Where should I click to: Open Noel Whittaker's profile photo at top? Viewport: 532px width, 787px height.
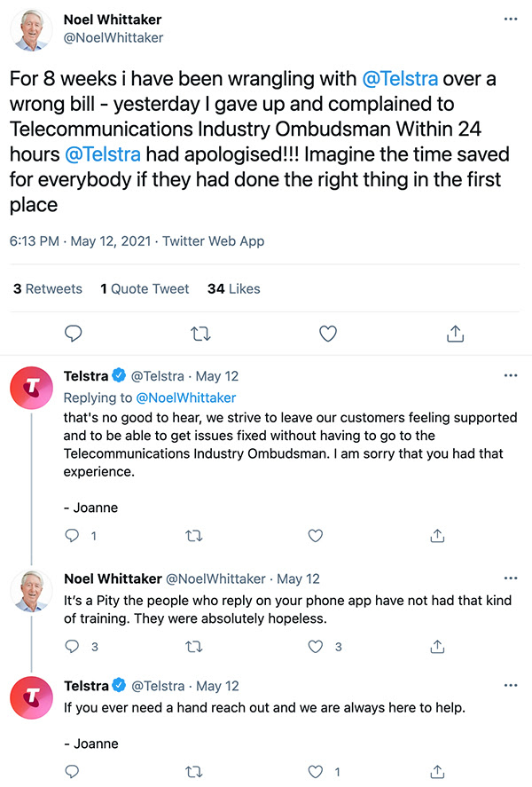click(35, 29)
